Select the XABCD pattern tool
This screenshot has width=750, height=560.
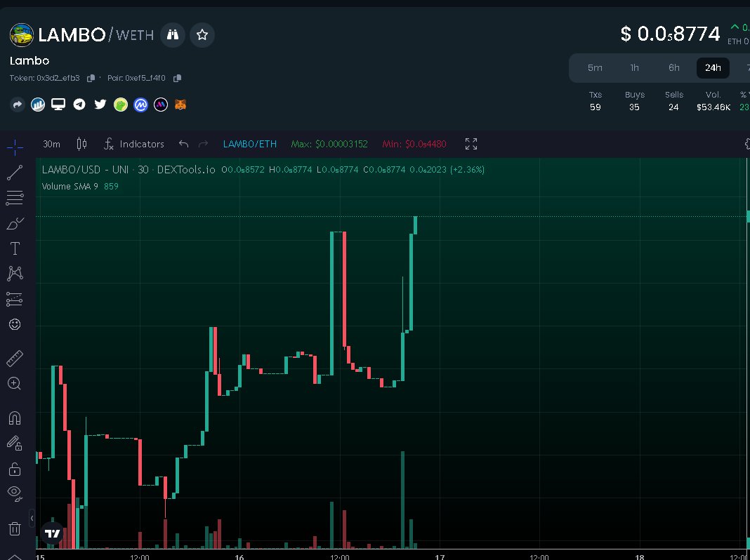click(15, 273)
